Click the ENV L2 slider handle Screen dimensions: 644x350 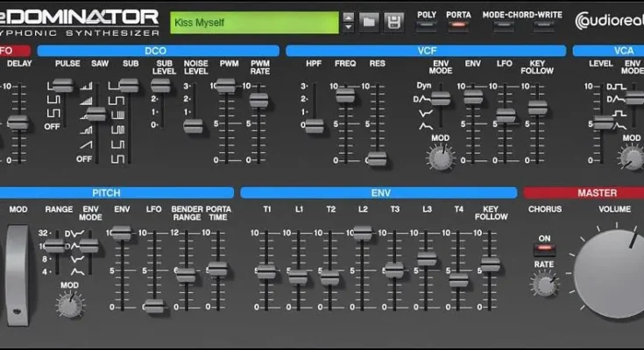362,233
